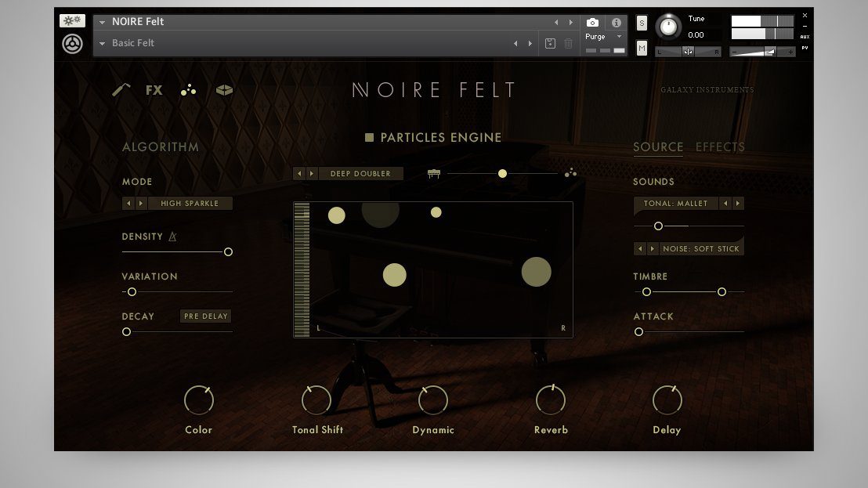
Task: Adjust the TIMBRE slider handle
Action: 646,291
